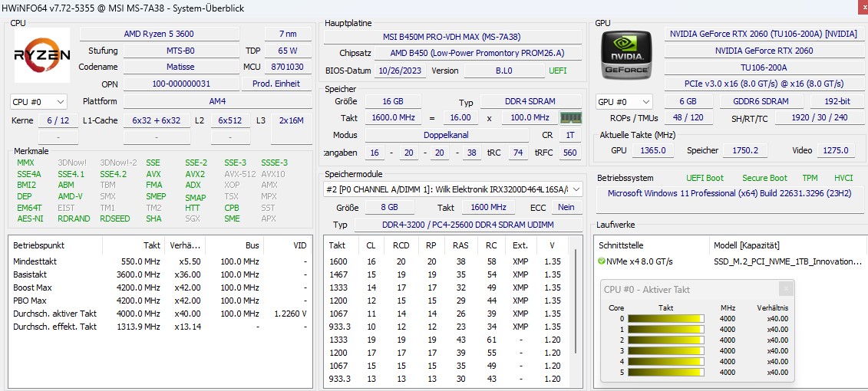Click the 16 GB memory size field
Viewport: 868px width, 391px height.
[x=393, y=102]
